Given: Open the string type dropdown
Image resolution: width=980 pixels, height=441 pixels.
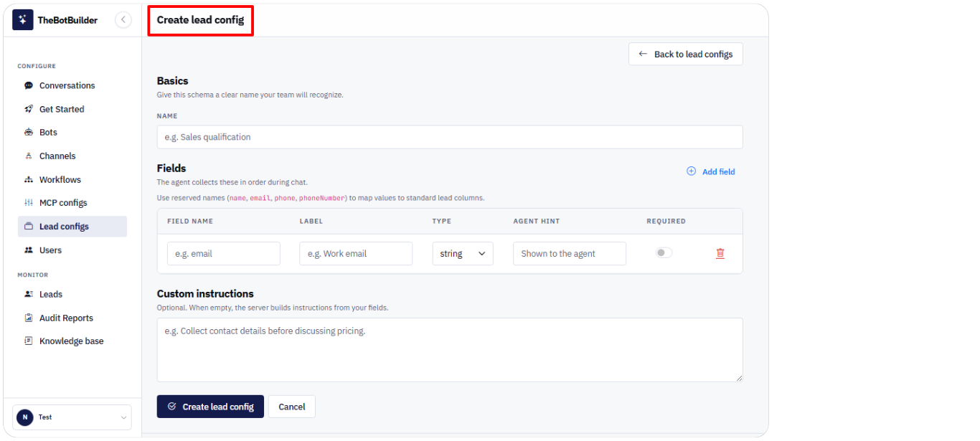Looking at the screenshot, I should [x=463, y=254].
